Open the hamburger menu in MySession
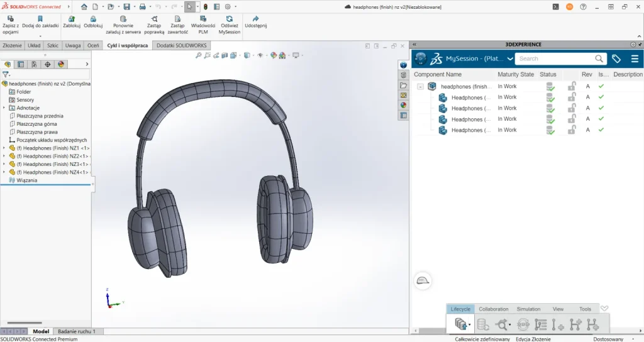This screenshot has width=644, height=342. point(635,58)
